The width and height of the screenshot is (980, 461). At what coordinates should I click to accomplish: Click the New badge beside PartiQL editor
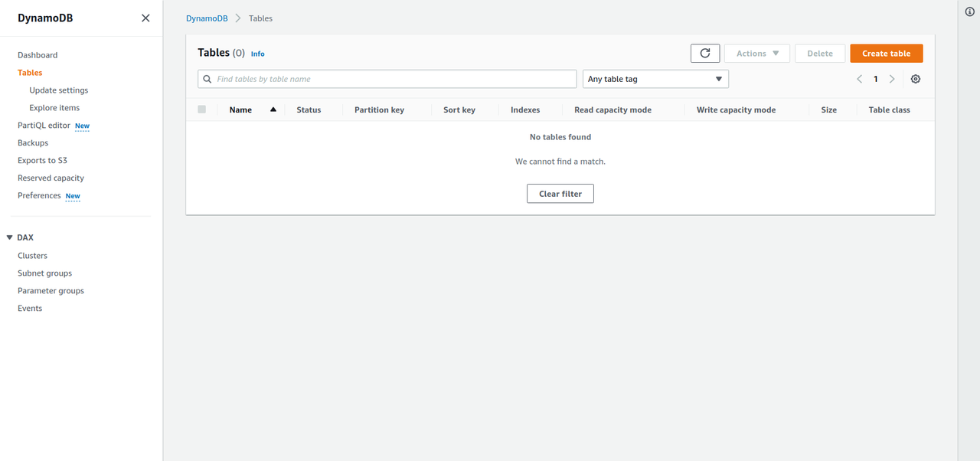point(82,126)
